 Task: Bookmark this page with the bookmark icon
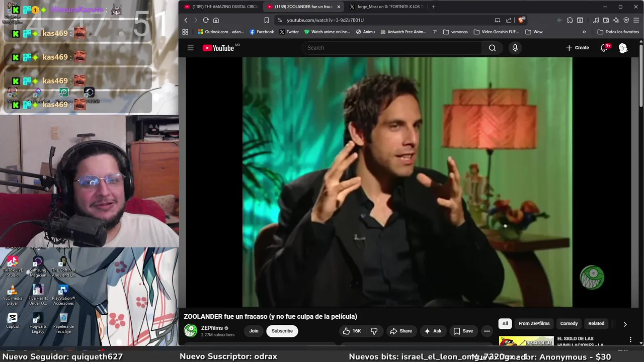(x=266, y=20)
